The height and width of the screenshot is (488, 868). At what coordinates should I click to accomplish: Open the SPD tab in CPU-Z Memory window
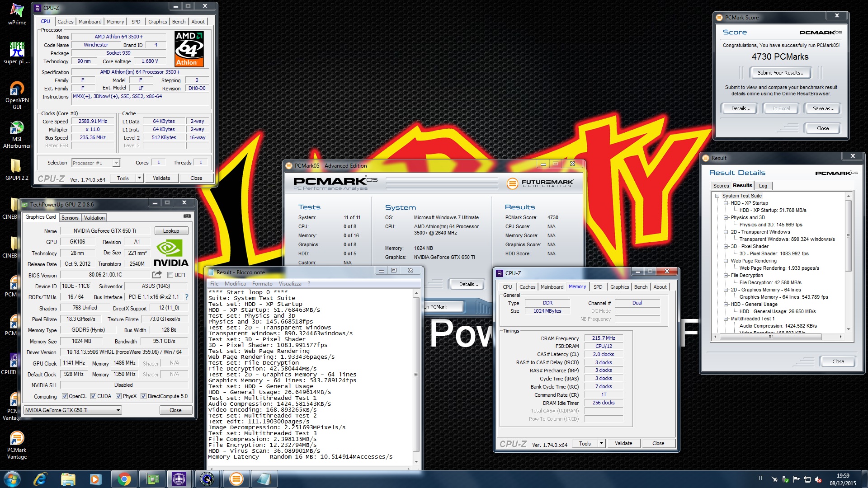[x=598, y=287]
